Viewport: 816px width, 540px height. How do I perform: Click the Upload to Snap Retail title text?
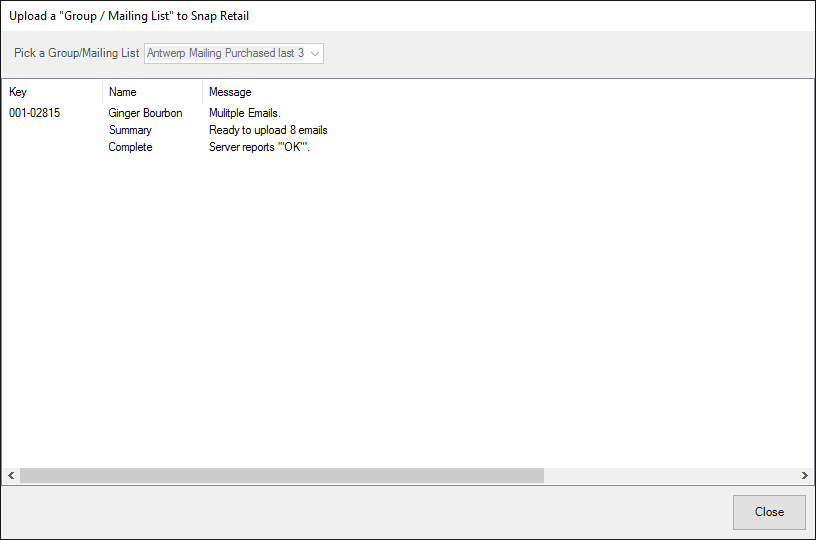coord(129,16)
